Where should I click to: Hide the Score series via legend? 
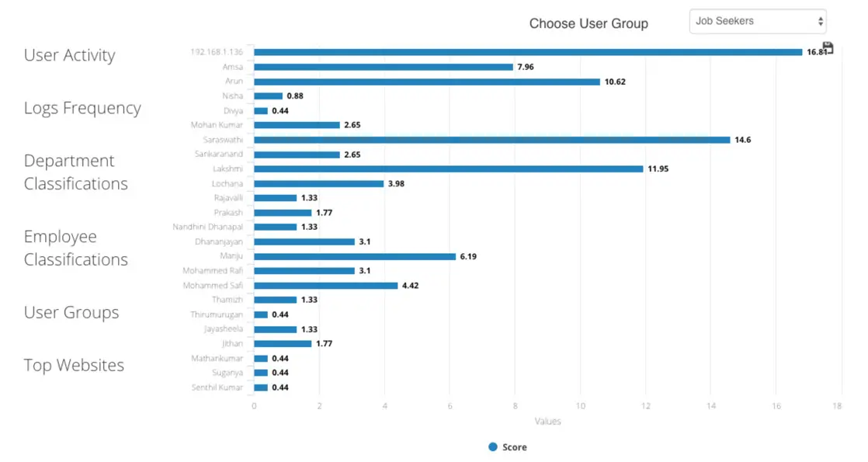tap(509, 446)
